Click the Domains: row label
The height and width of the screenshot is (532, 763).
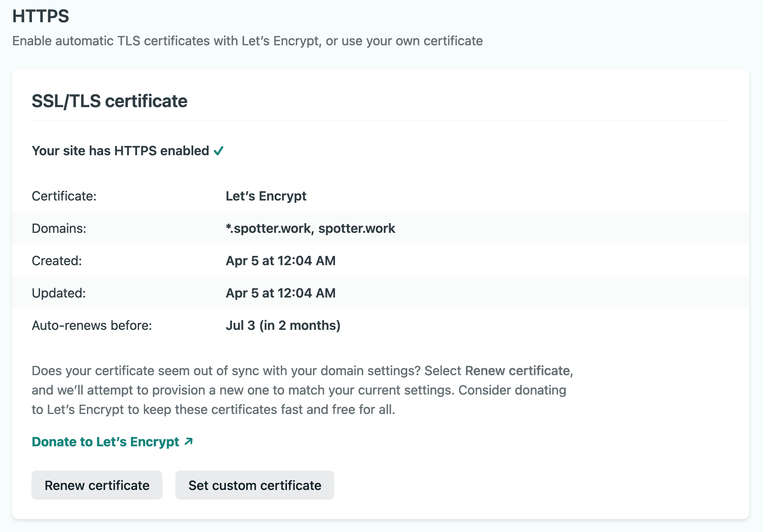click(59, 228)
